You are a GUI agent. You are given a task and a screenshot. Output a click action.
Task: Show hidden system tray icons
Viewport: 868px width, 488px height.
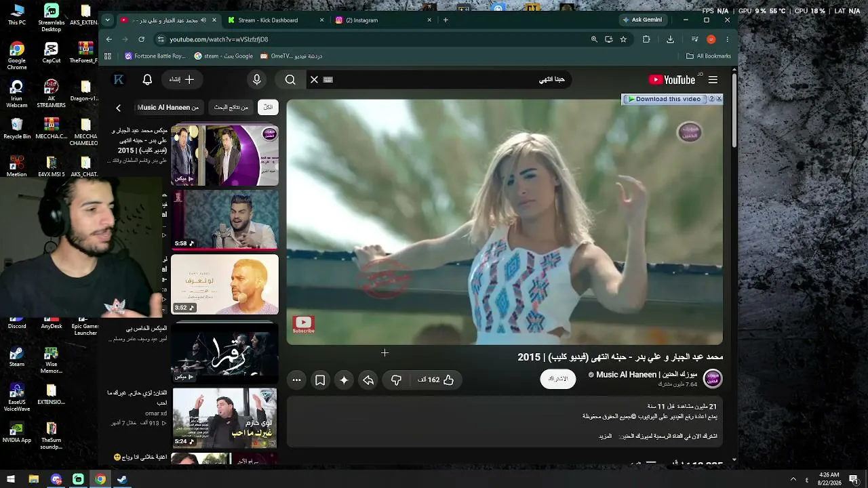pyautogui.click(x=793, y=480)
